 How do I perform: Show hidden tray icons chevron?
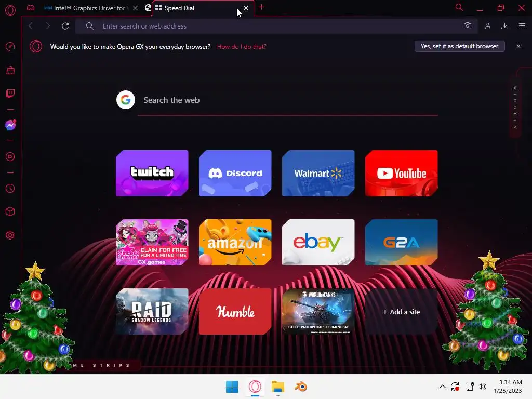coord(442,387)
